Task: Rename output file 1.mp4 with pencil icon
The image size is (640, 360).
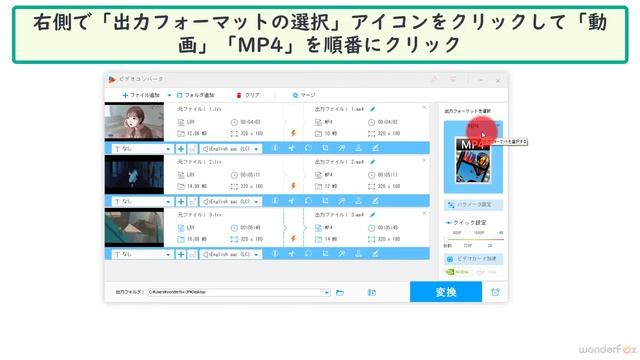Action: (x=372, y=109)
